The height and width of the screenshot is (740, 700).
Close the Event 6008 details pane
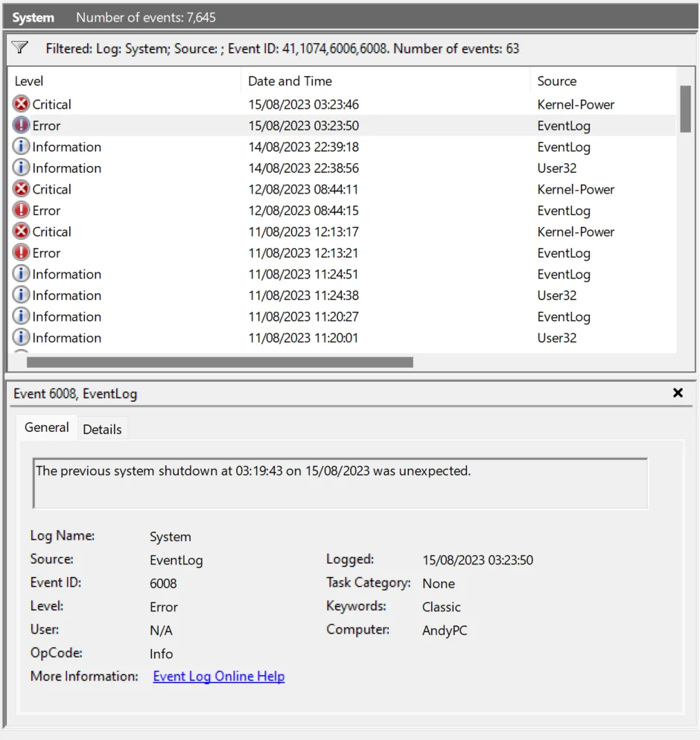[678, 392]
